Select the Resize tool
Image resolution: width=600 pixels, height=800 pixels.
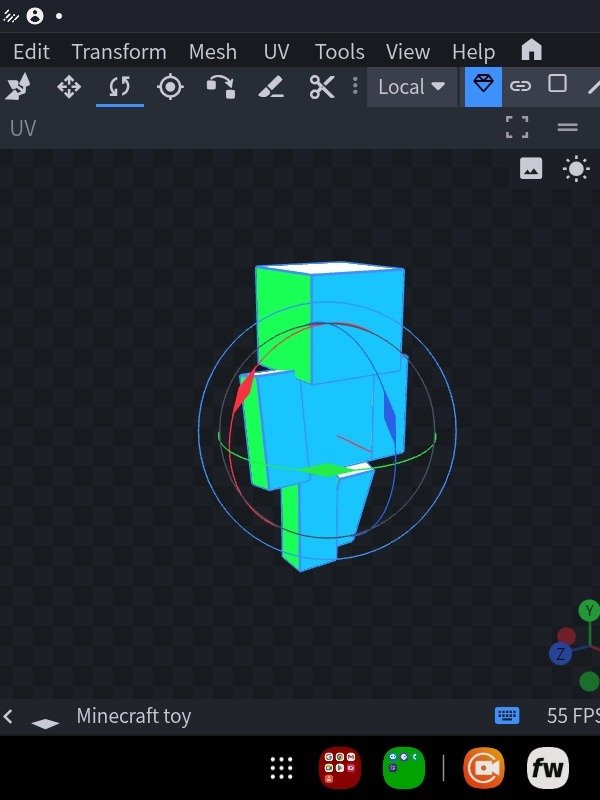(18, 87)
